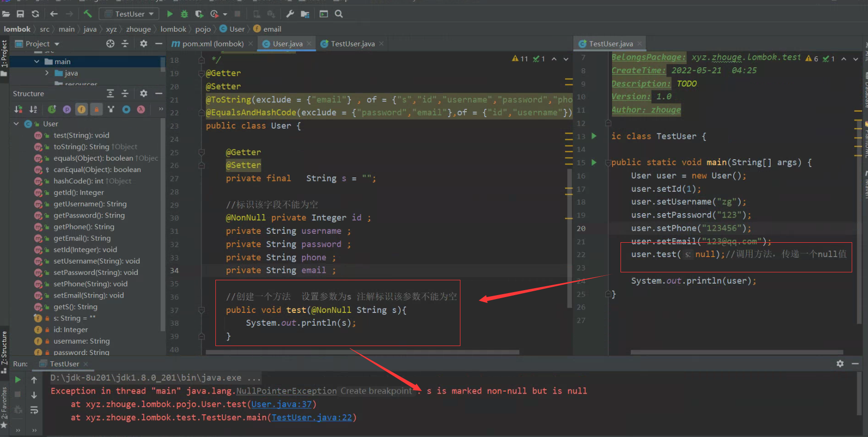Rerun TestUser from the Run panel
This screenshot has height=437, width=868.
pos(18,380)
